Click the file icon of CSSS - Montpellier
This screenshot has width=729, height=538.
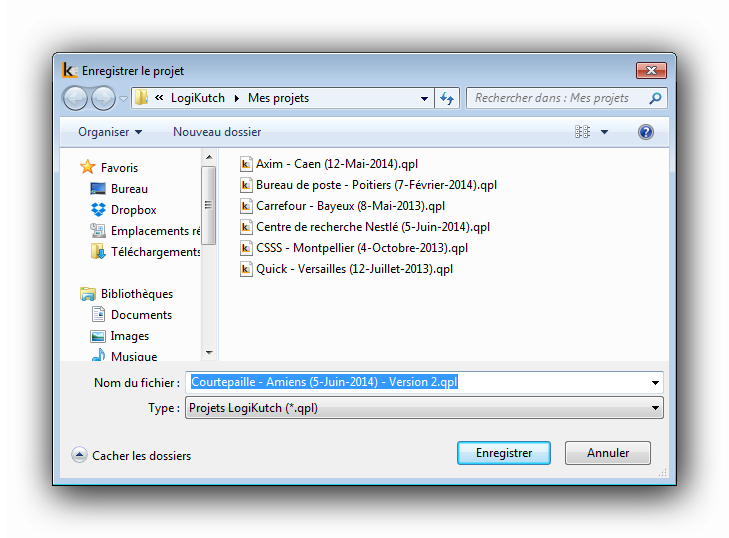pos(246,248)
